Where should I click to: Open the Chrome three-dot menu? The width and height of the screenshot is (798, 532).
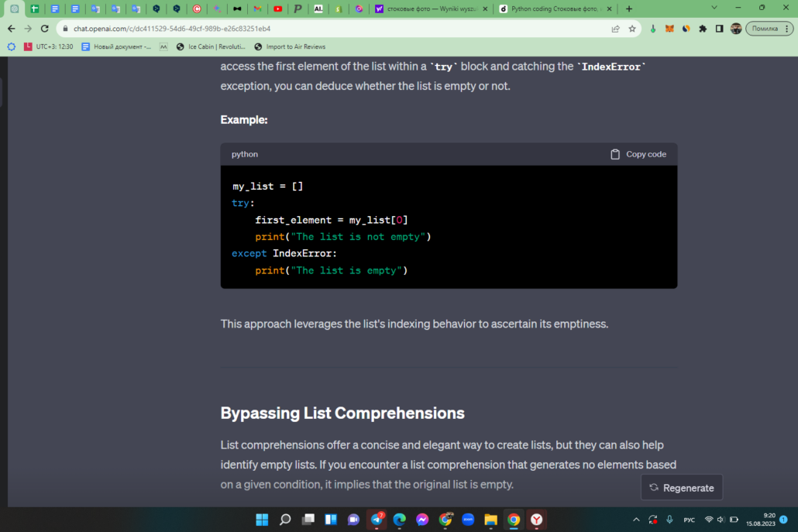coord(787,29)
